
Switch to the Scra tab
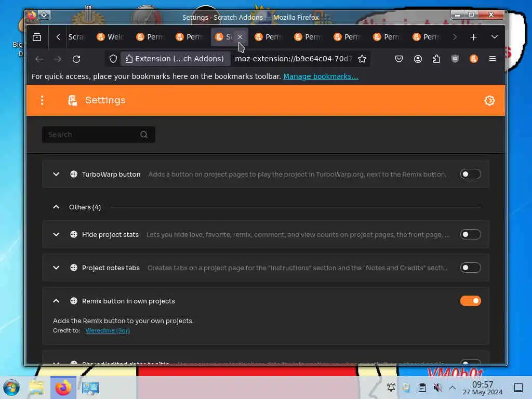click(76, 37)
